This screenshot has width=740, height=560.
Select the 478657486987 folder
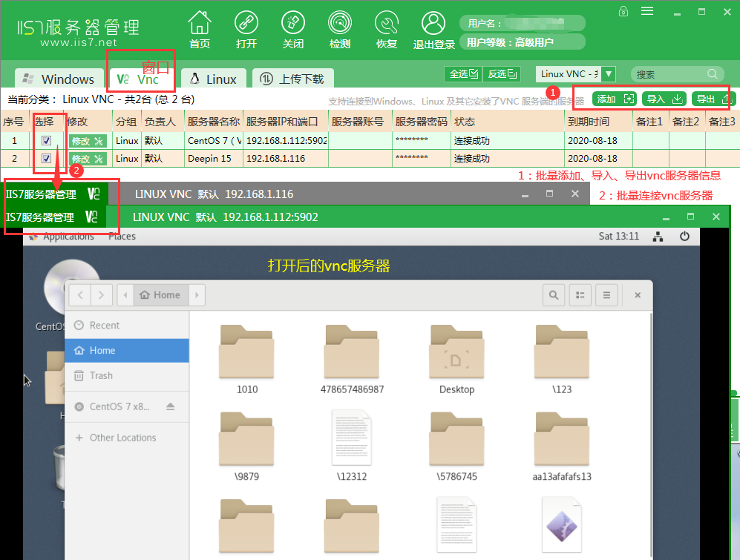coord(352,360)
